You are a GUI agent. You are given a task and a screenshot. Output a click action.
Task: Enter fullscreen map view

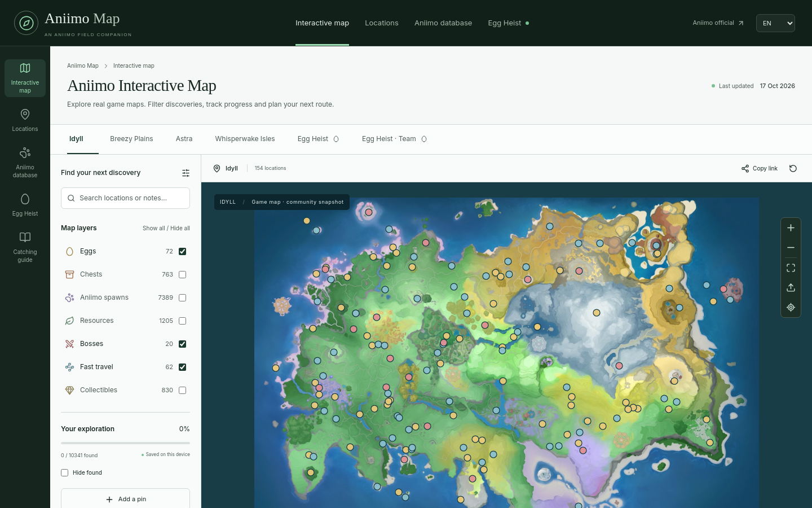[x=791, y=268]
